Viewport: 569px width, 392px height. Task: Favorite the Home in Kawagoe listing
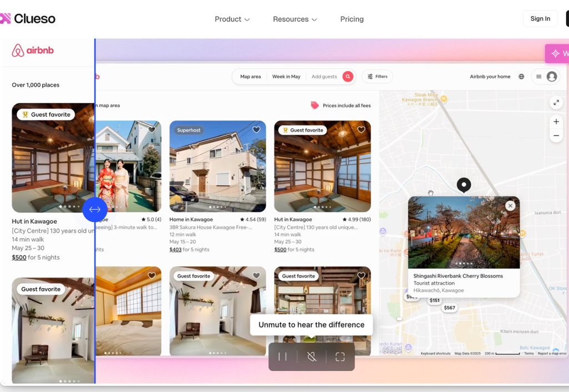(x=256, y=130)
